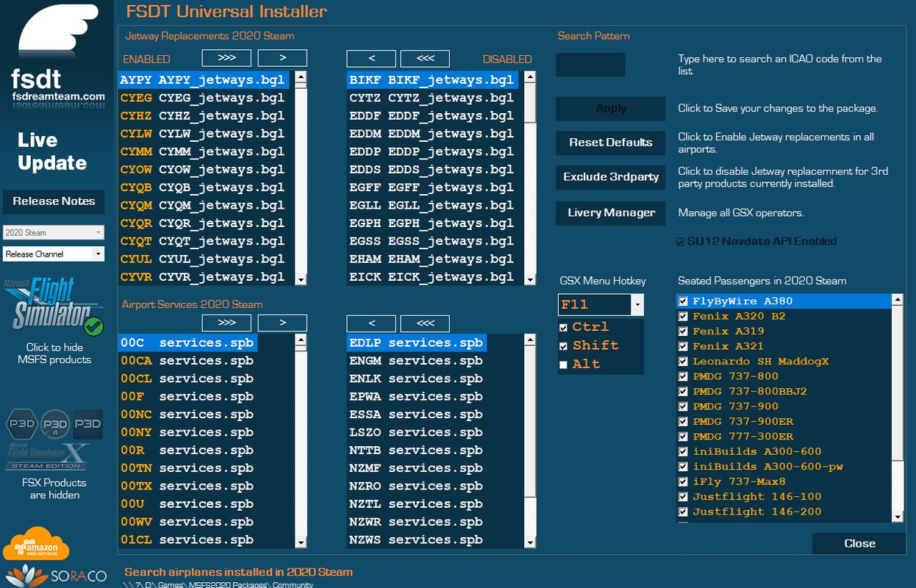Image resolution: width=916 pixels, height=588 pixels.
Task: Click Airport Services >>> button
Action: 226,323
